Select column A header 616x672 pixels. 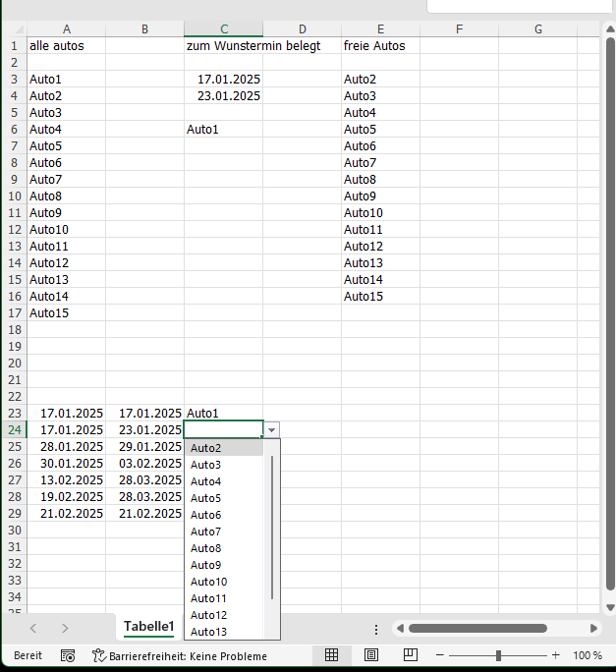point(67,29)
